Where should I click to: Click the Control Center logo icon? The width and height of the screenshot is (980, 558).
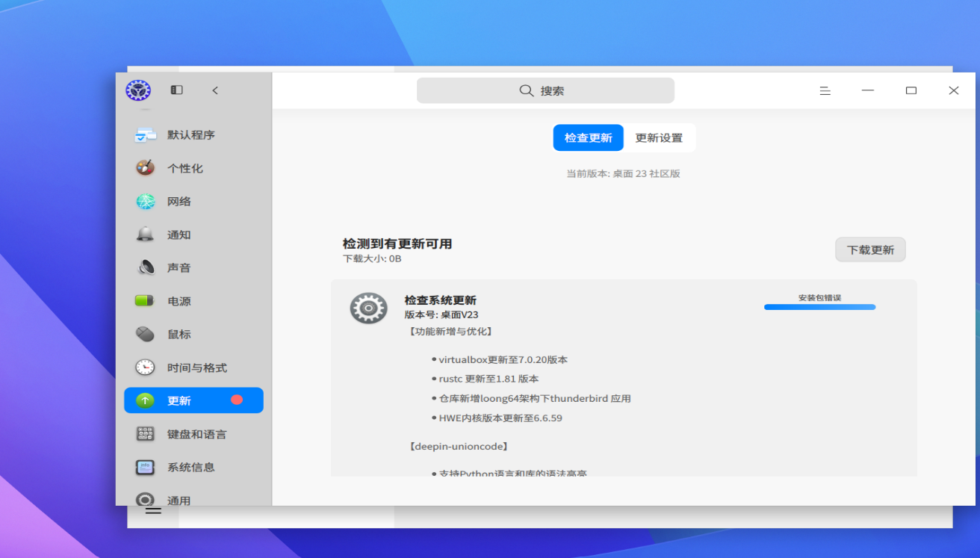point(138,90)
